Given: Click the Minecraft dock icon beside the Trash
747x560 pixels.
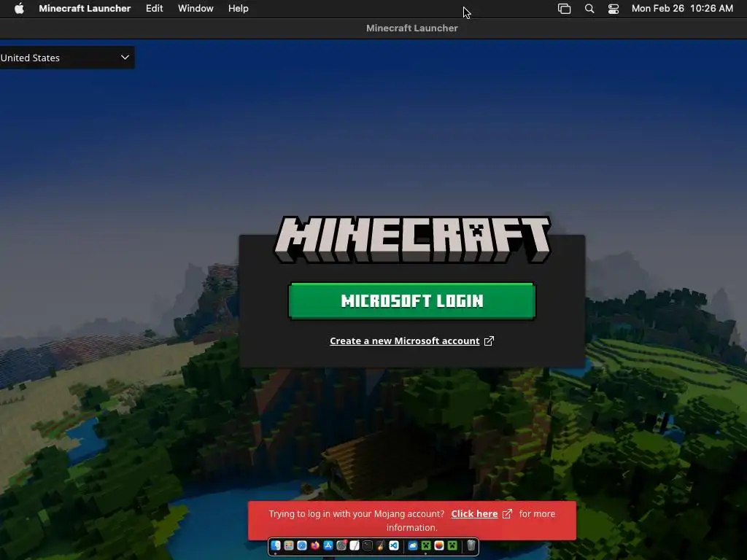Looking at the screenshot, I should [x=452, y=545].
